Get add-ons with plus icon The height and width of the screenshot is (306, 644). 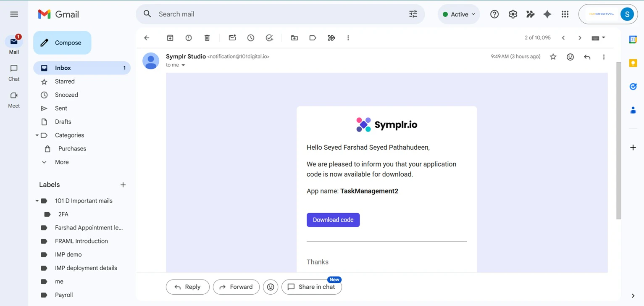pyautogui.click(x=633, y=148)
